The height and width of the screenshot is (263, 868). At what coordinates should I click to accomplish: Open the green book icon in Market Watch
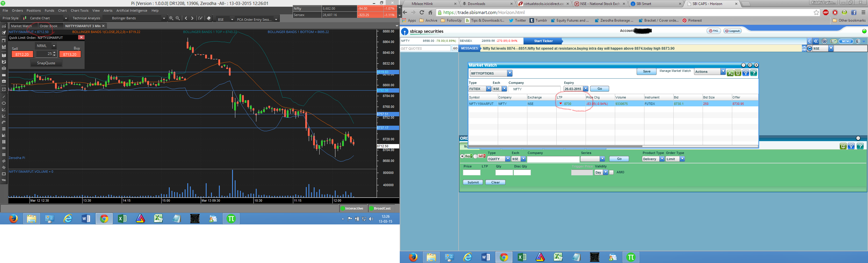(x=738, y=73)
